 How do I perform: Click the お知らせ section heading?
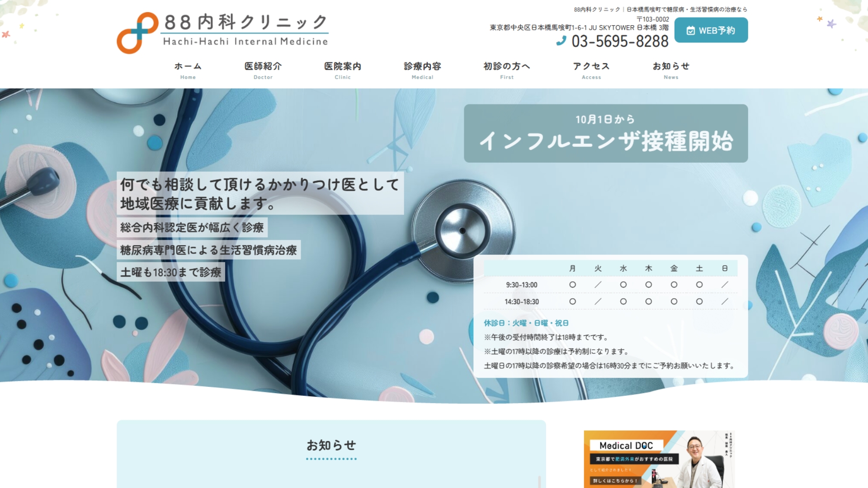[331, 446]
